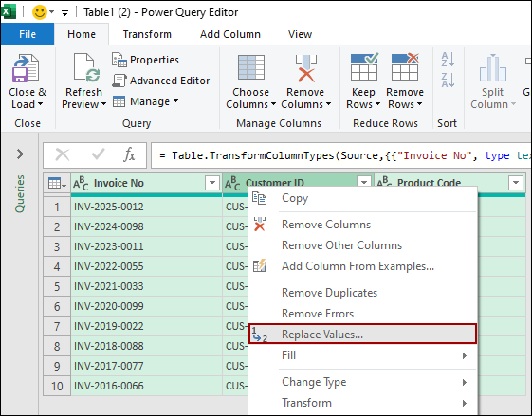The image size is (532, 416).
Task: Open the Customer ID filter dropdown
Action: [364, 182]
